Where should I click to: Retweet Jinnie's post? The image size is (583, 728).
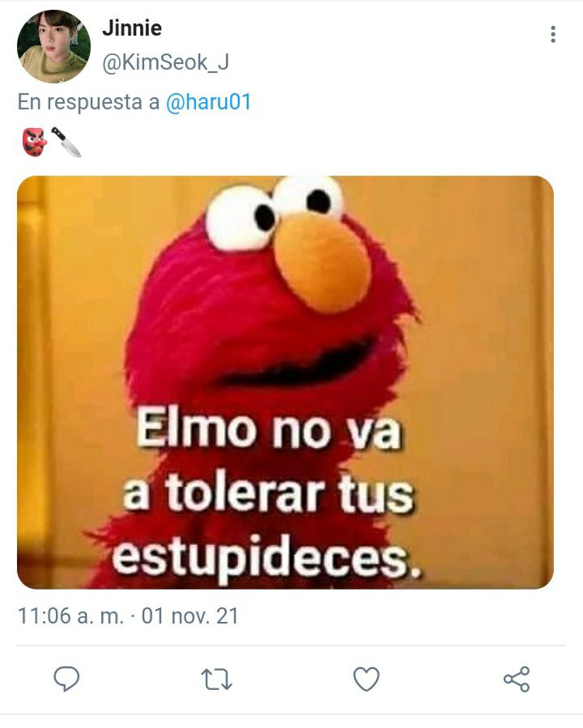217,679
